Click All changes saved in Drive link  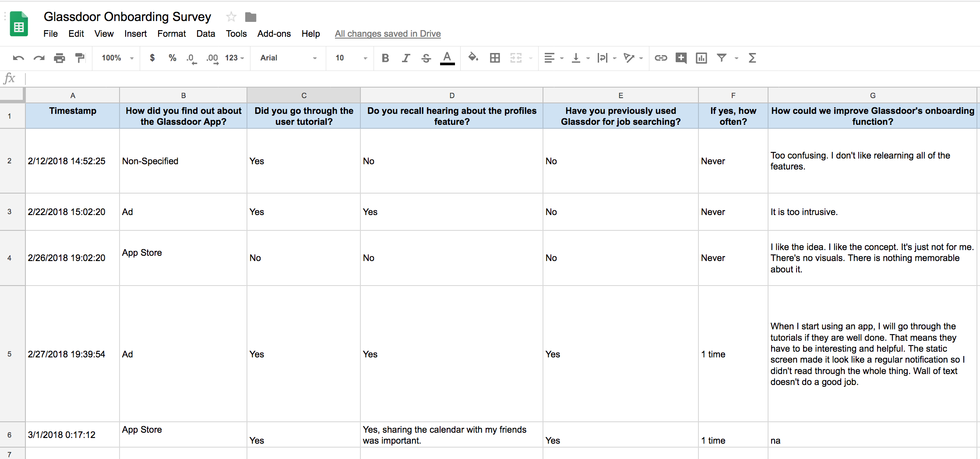point(388,34)
